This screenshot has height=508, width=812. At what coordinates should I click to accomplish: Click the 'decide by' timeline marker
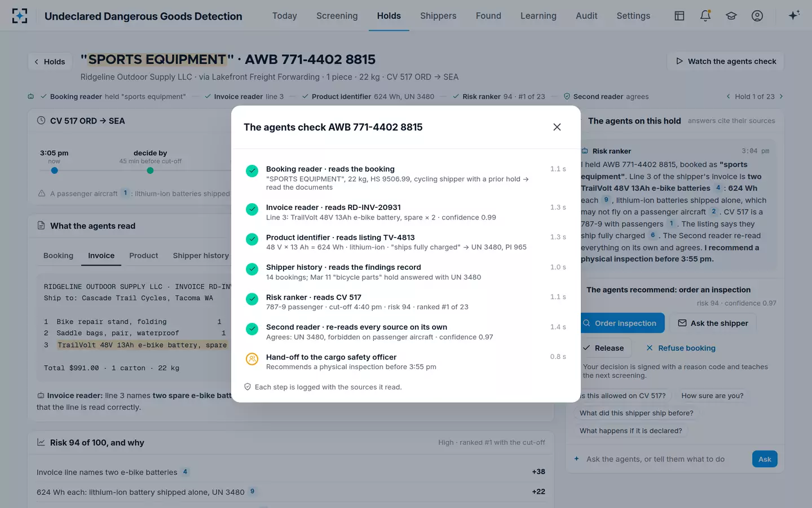[150, 170]
